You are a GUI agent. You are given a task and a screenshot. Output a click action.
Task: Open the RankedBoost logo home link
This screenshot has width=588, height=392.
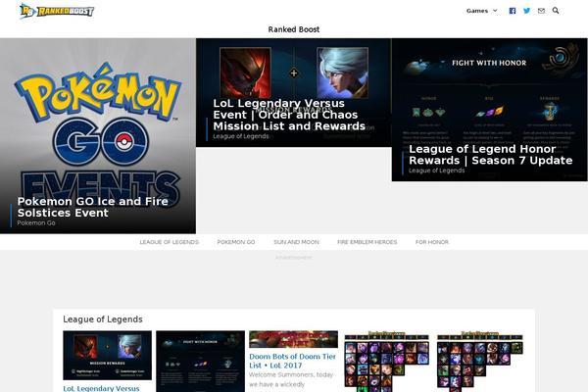pos(57,11)
